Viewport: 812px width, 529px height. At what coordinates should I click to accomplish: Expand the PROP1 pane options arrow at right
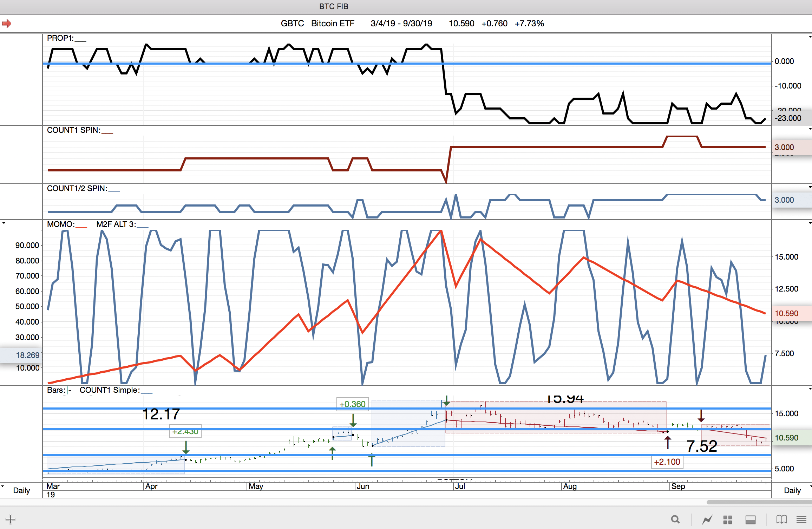coord(810,37)
